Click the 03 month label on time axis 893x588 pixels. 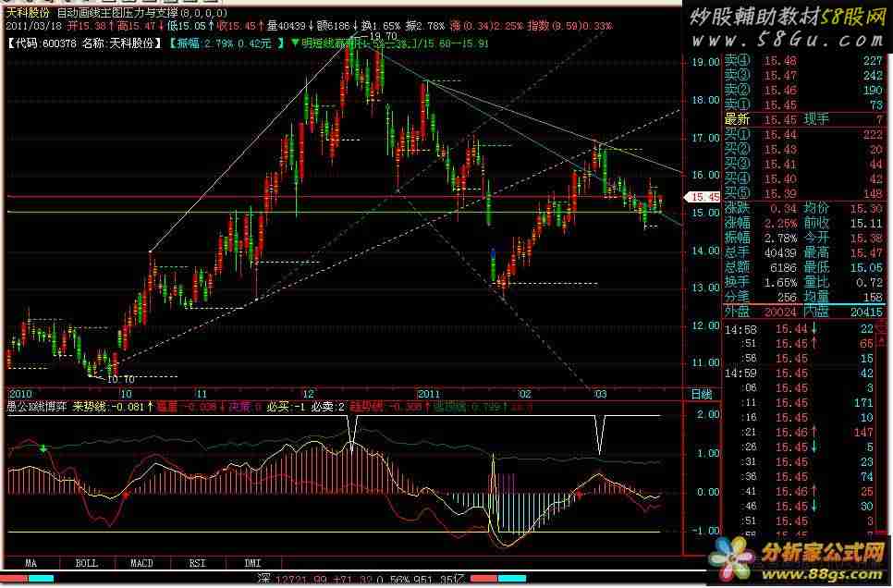pyautogui.click(x=600, y=394)
